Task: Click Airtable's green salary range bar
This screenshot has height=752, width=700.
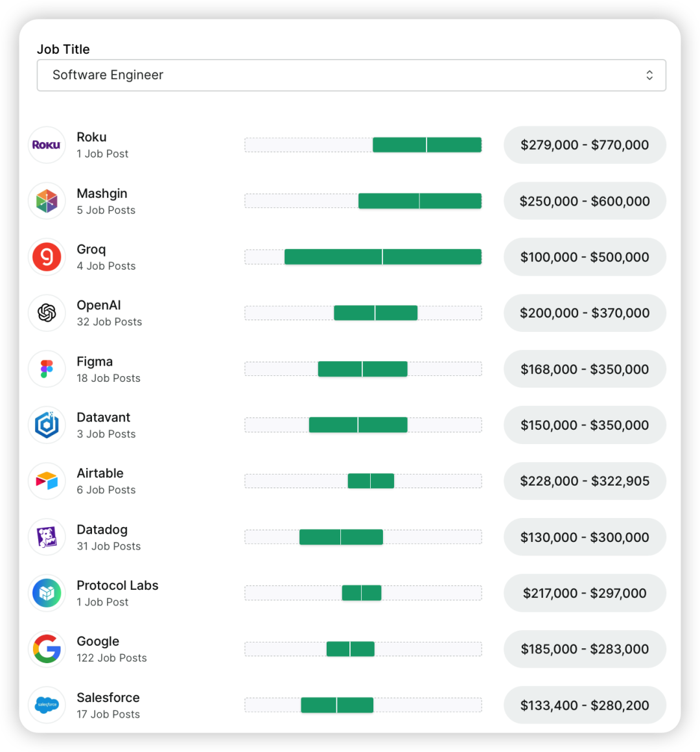Action: coord(371,481)
